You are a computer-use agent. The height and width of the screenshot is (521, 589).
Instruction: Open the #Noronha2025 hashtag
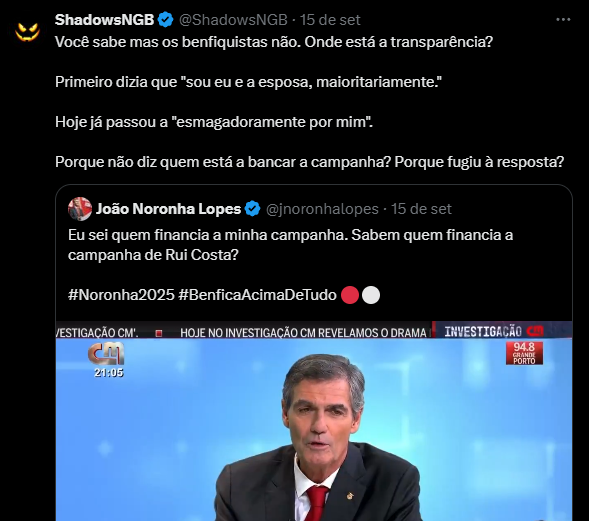[121, 295]
